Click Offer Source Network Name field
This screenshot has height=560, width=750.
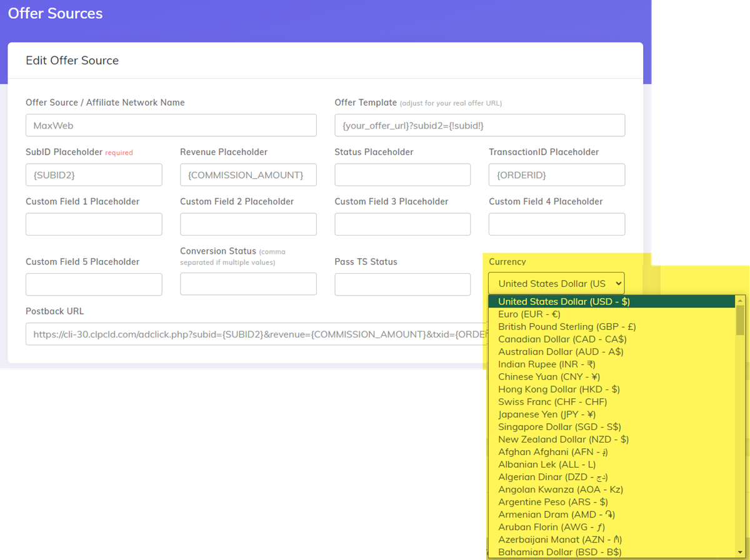click(x=171, y=125)
